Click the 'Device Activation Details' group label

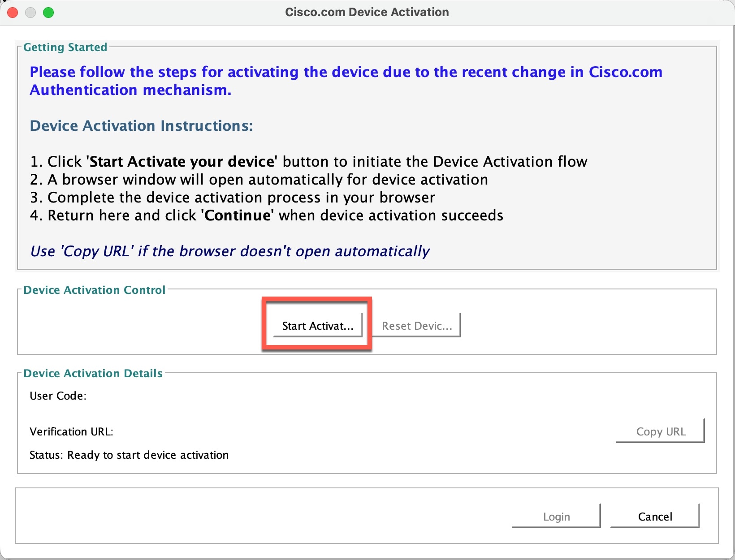tap(92, 373)
